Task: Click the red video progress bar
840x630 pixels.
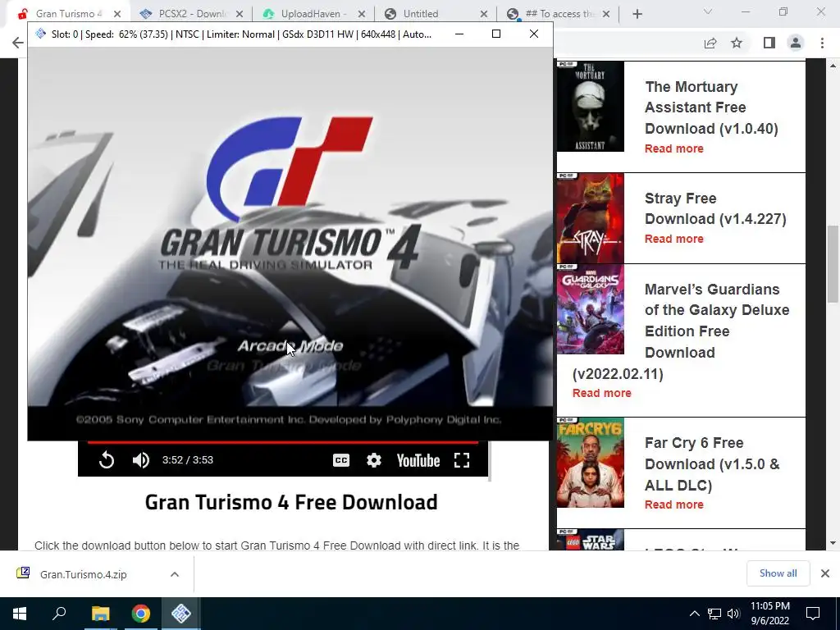Action: pyautogui.click(x=283, y=442)
